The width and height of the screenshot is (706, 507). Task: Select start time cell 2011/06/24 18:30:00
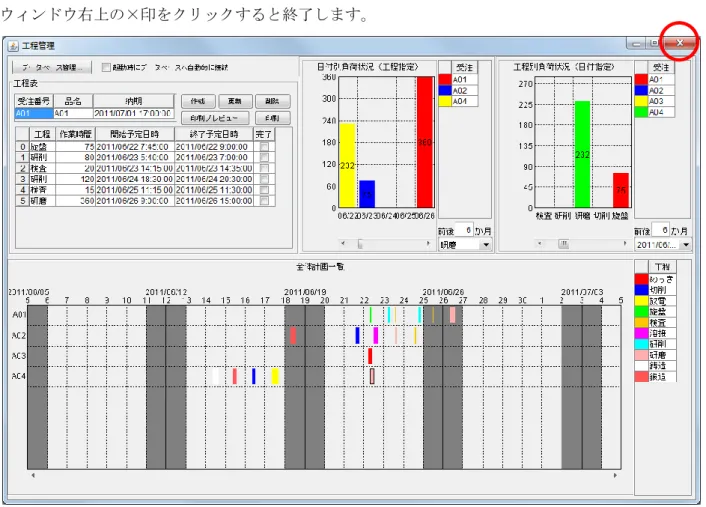(x=135, y=179)
